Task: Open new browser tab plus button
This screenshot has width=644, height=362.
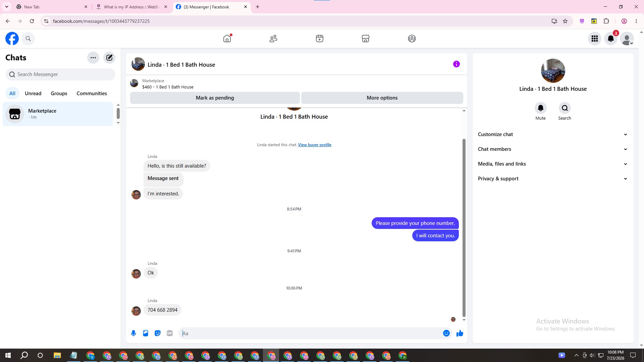Action: 258,7
